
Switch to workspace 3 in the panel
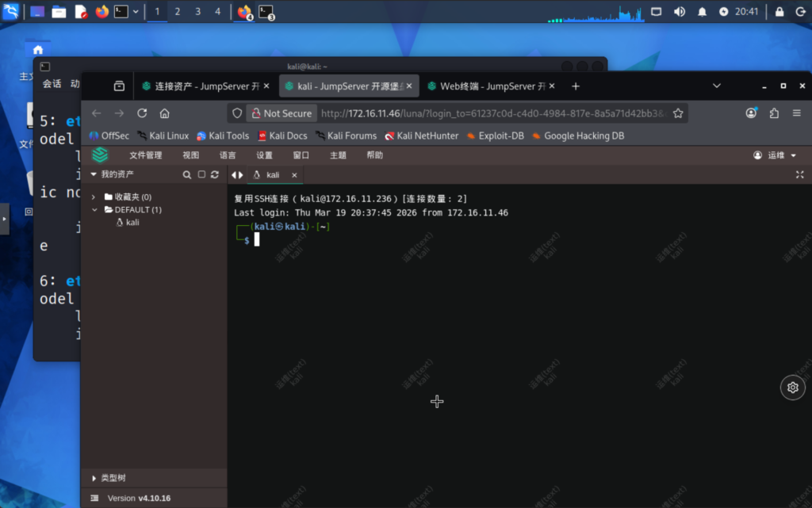197,12
